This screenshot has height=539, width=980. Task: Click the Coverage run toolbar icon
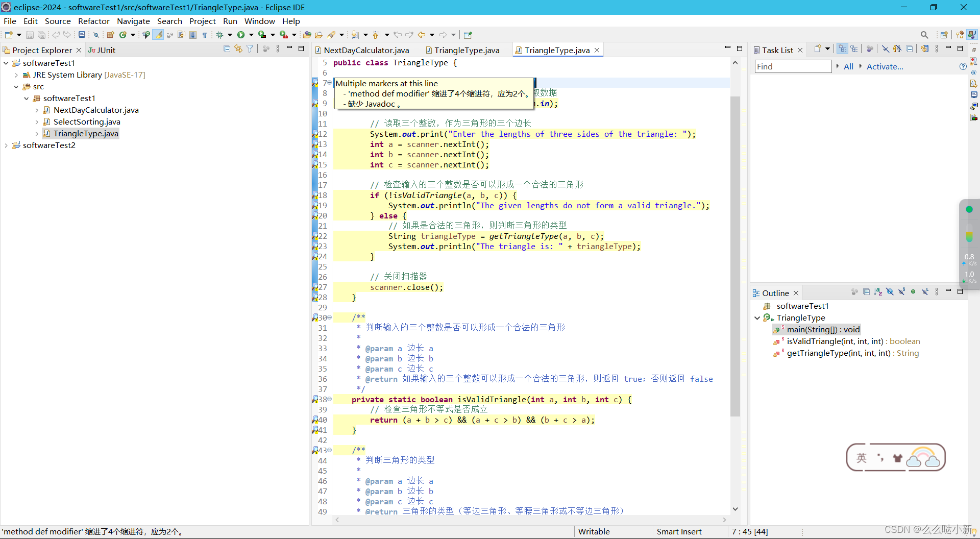click(x=263, y=35)
